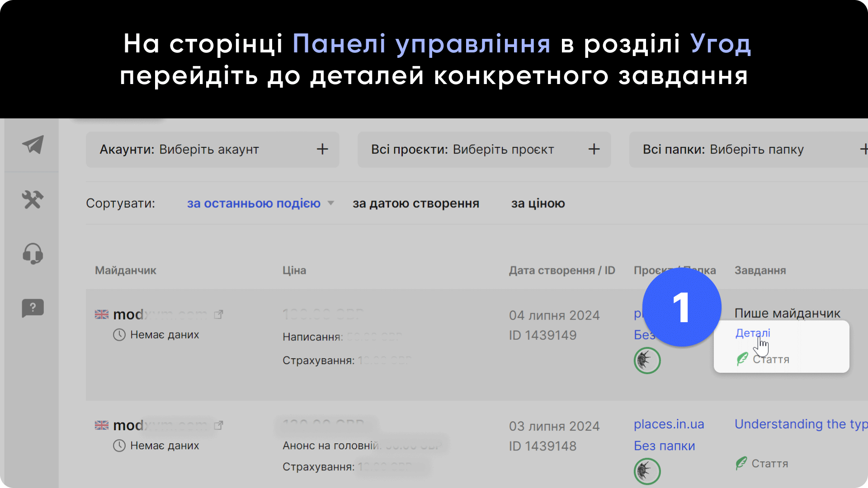Toggle sort direction arrow next to за останньою подією
Screen dimensions: 868x488
(331, 203)
